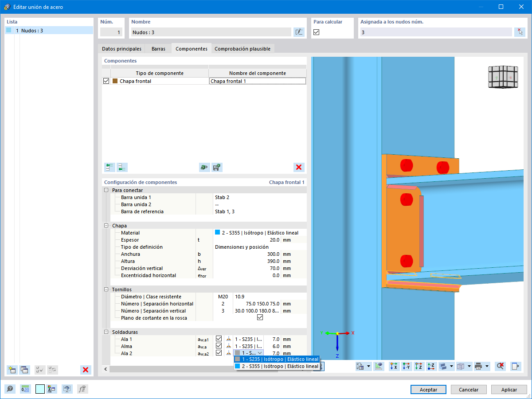Open the Ala 2 material dropdown arrow

[x=259, y=353]
